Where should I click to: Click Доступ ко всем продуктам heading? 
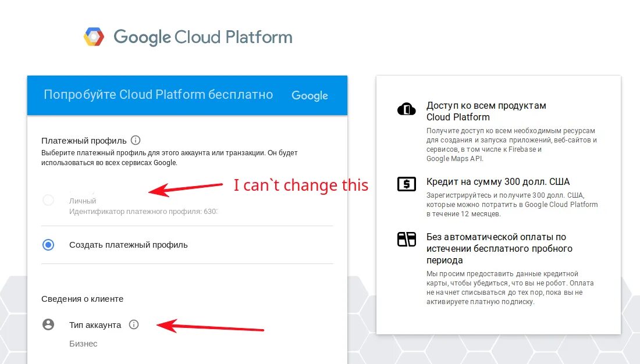click(x=486, y=111)
